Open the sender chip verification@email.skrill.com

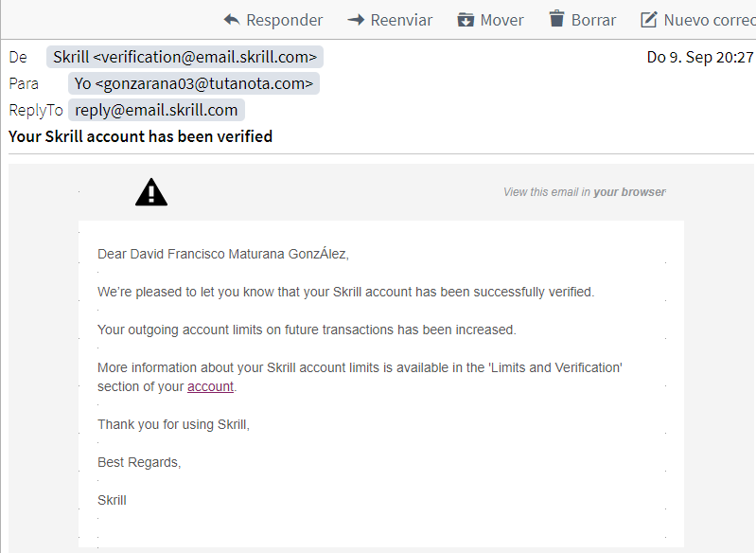tap(185, 57)
